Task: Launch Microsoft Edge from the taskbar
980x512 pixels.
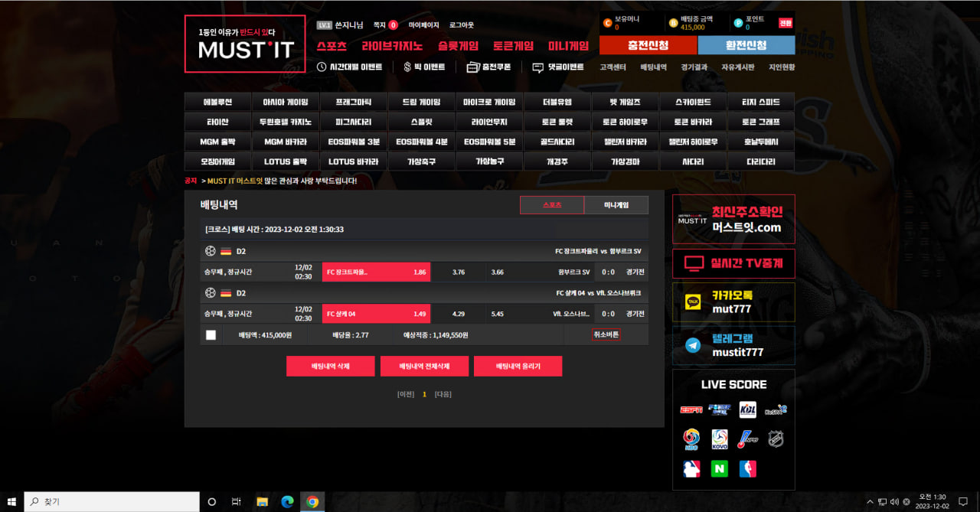Action: coord(287,502)
